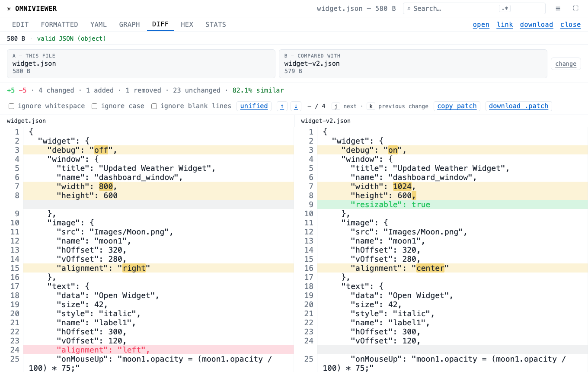Enable ignore blank lines checkbox

click(x=154, y=106)
